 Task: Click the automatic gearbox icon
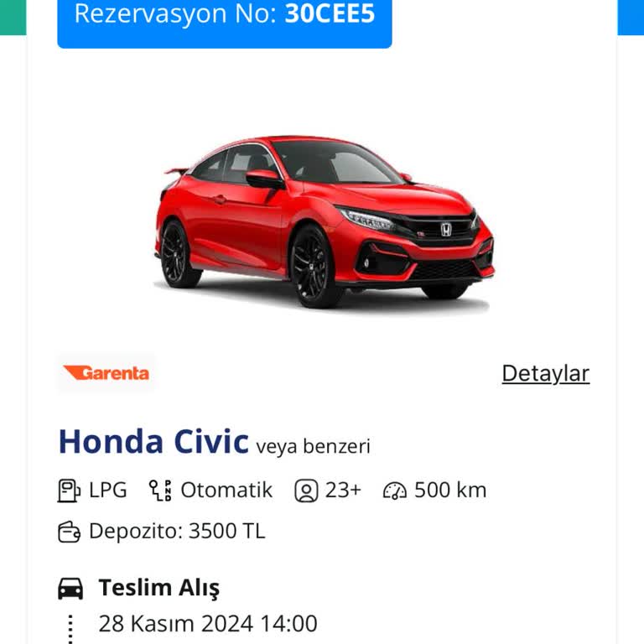(160, 491)
